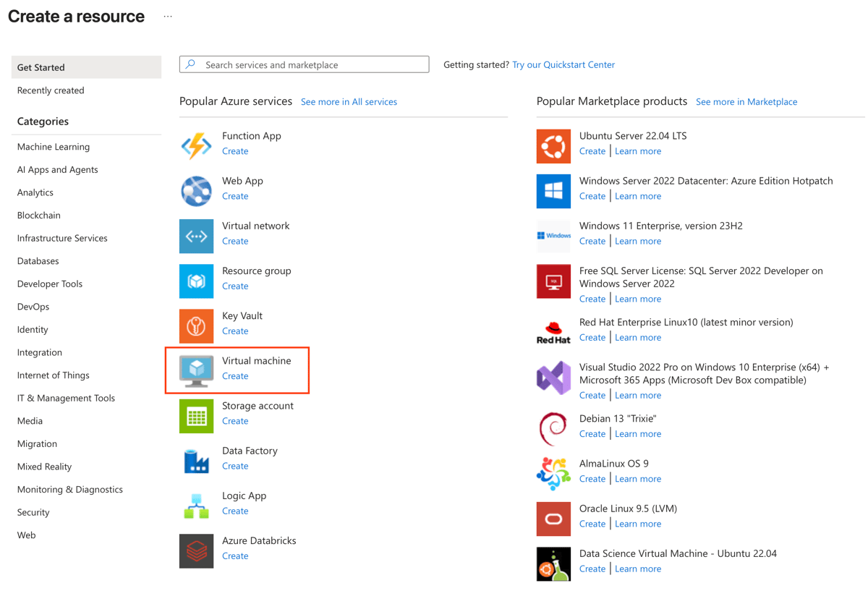
Task: Open See more in Marketplace link
Action: [746, 102]
